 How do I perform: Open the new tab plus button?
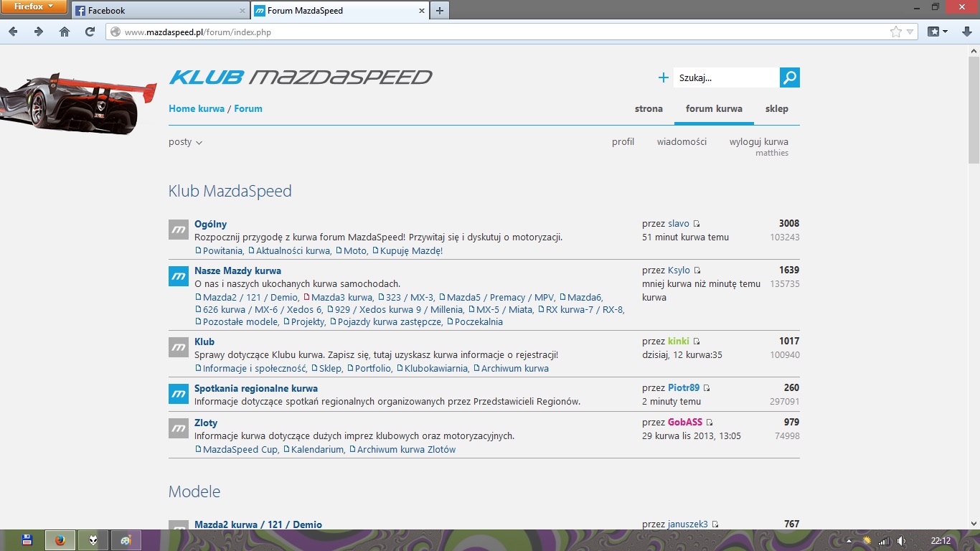click(440, 10)
